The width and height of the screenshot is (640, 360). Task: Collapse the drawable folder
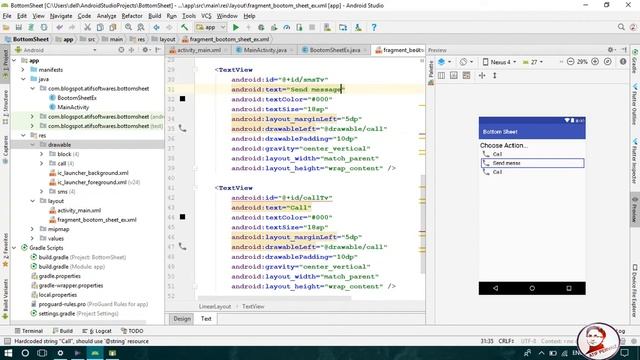tap(33, 144)
